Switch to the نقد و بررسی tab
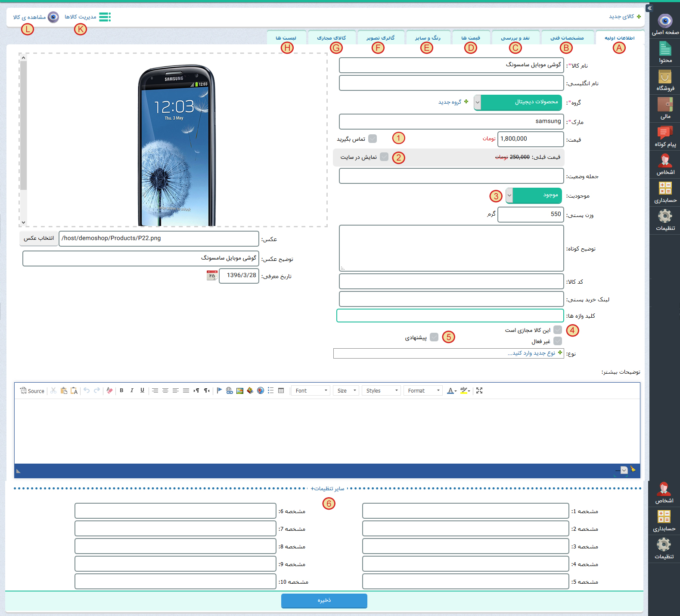This screenshot has height=616, width=680. coord(515,38)
